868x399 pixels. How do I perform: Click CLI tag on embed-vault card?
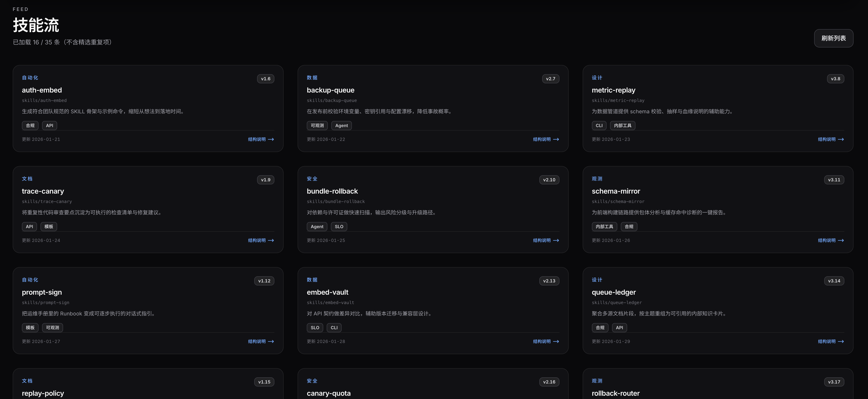pyautogui.click(x=334, y=328)
